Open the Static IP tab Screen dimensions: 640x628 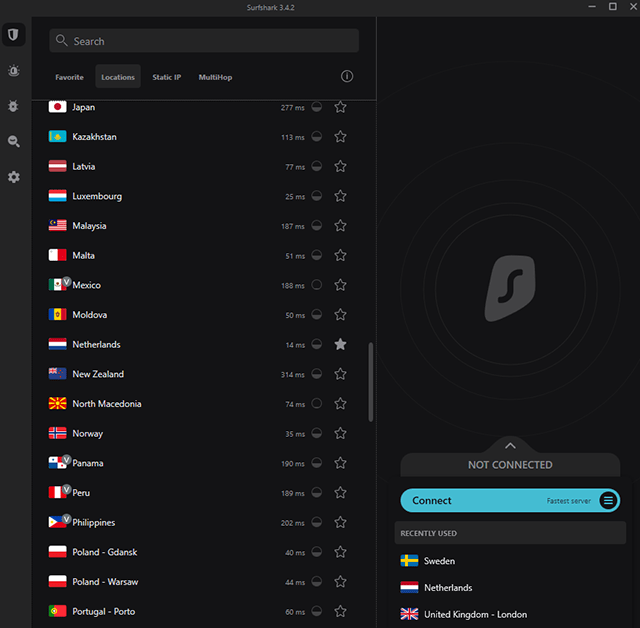pyautogui.click(x=167, y=77)
